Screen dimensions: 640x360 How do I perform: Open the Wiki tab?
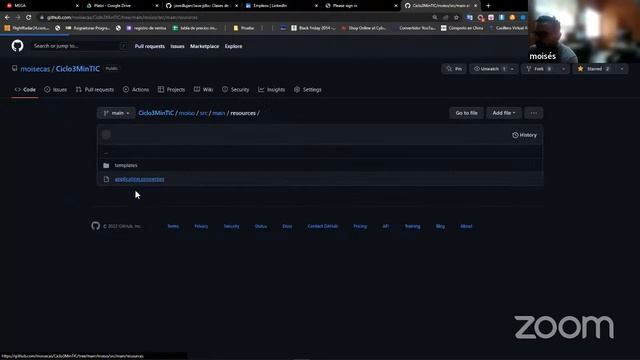tap(203, 89)
